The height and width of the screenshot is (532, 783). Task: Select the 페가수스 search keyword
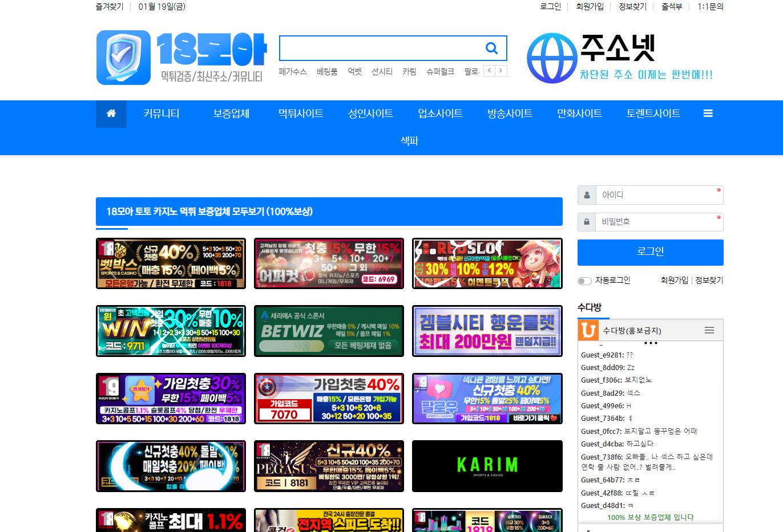tap(293, 71)
